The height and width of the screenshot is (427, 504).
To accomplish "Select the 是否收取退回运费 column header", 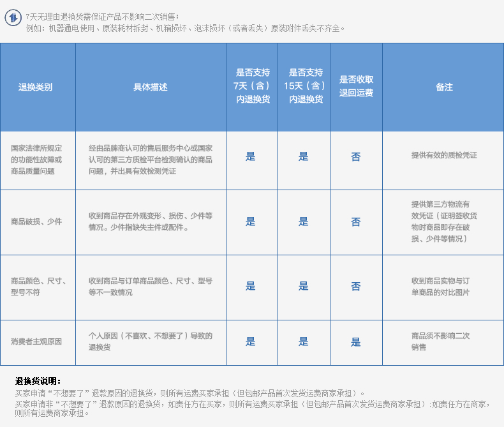I will [356, 86].
